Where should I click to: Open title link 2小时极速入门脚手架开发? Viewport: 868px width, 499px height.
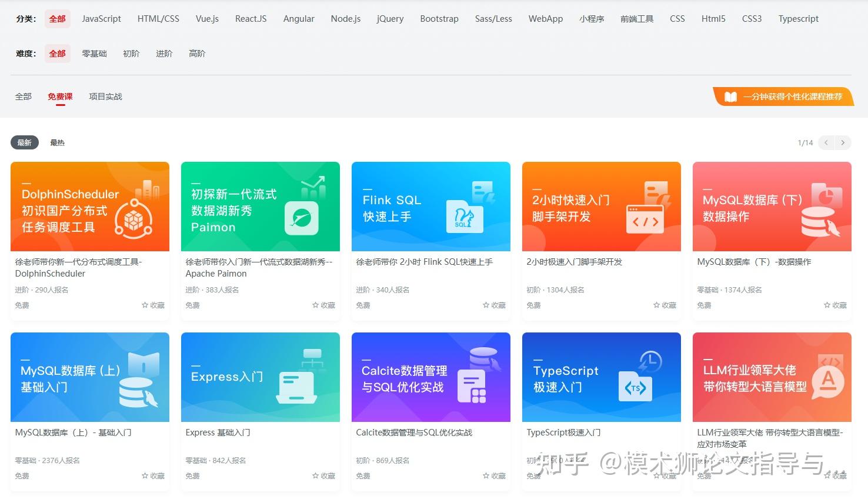575,262
